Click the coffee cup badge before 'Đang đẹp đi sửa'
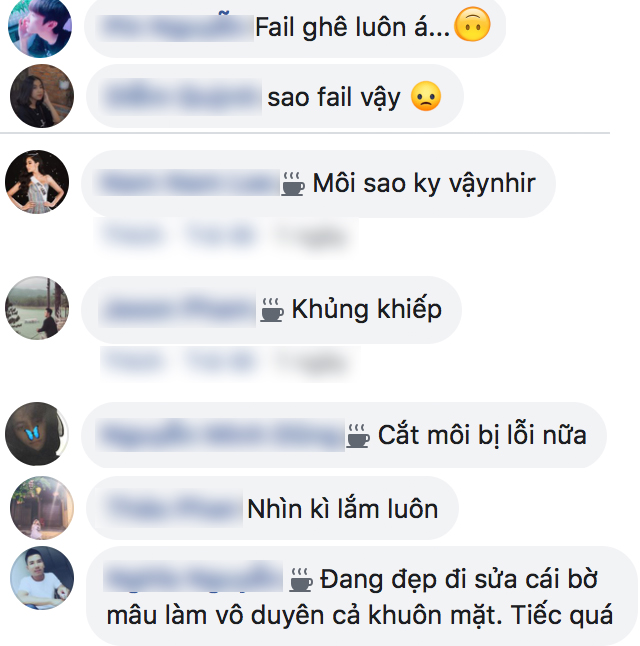 click(x=301, y=580)
